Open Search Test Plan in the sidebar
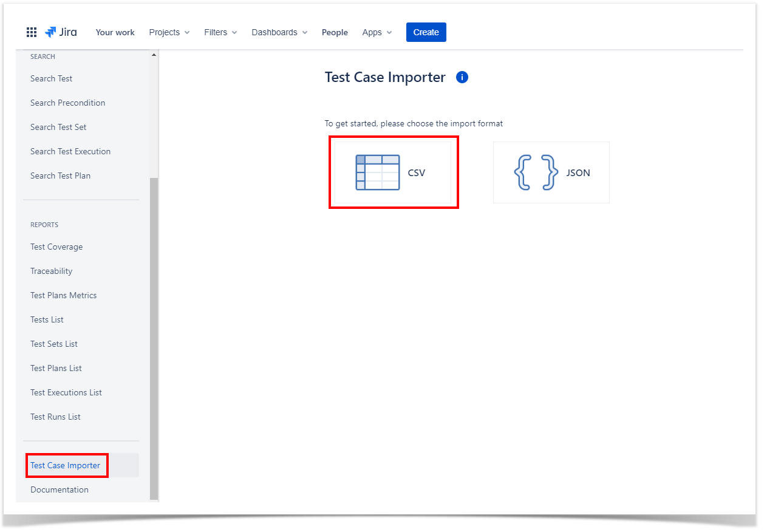Image resolution: width=764 pixels, height=532 pixels. click(61, 176)
